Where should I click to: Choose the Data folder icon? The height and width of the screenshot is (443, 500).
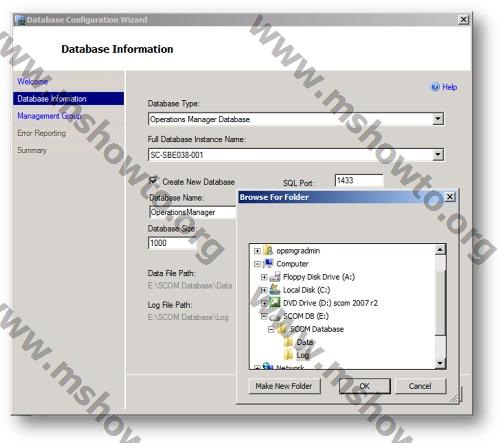(288, 342)
